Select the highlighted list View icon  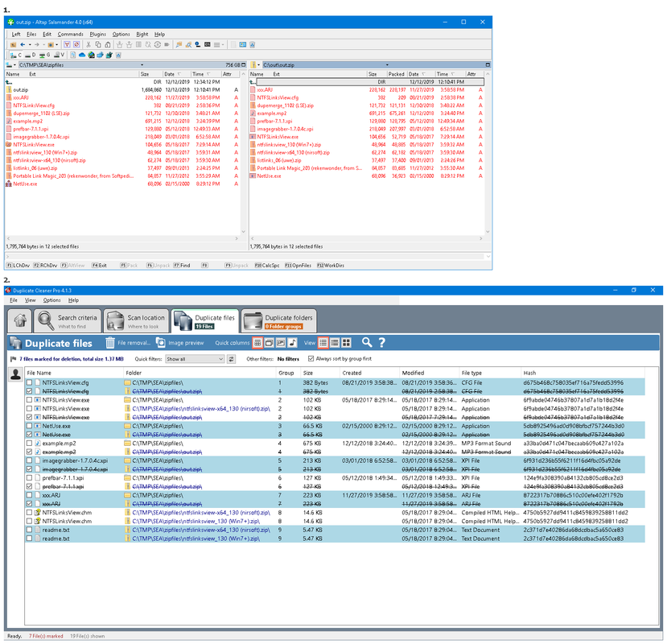(323, 343)
